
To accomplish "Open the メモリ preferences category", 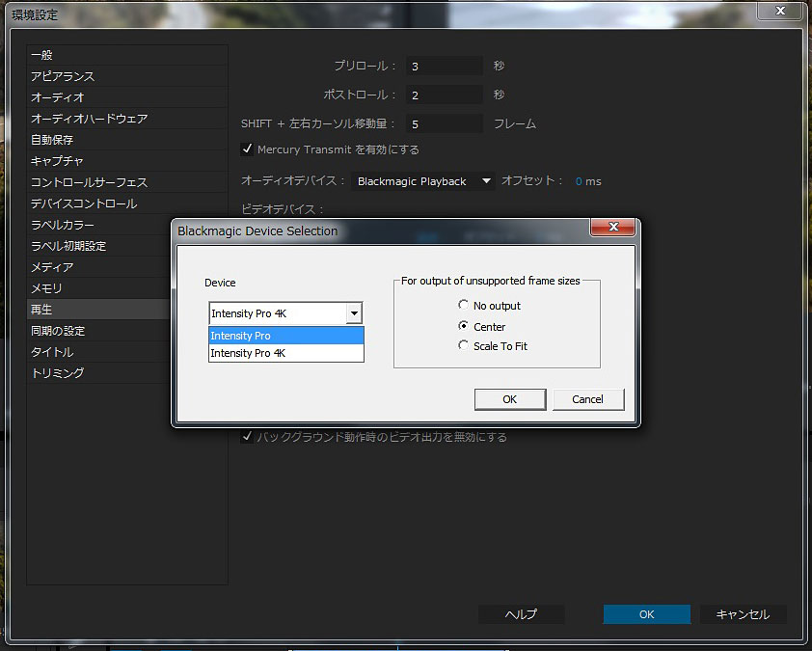I will [x=99, y=288].
